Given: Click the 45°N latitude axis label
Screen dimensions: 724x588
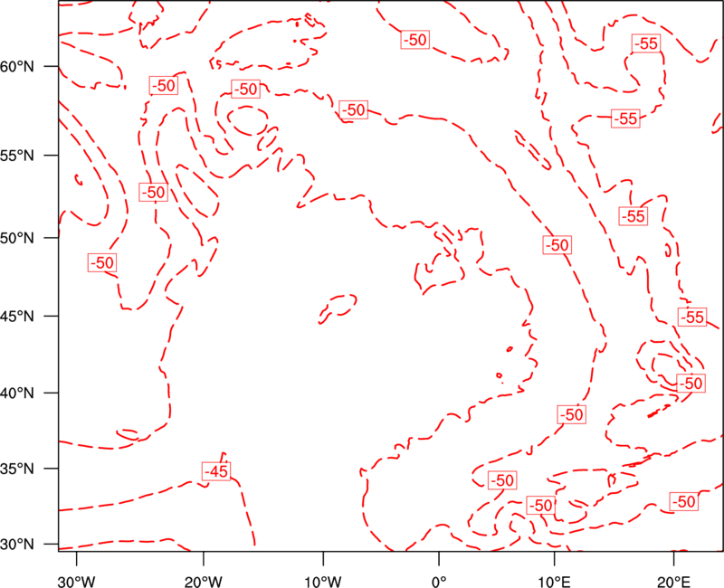Looking at the screenshot, I should pos(17,316).
